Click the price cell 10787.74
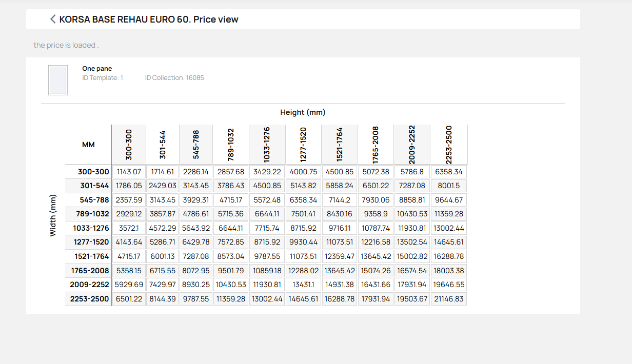The image size is (632, 364). (376, 228)
